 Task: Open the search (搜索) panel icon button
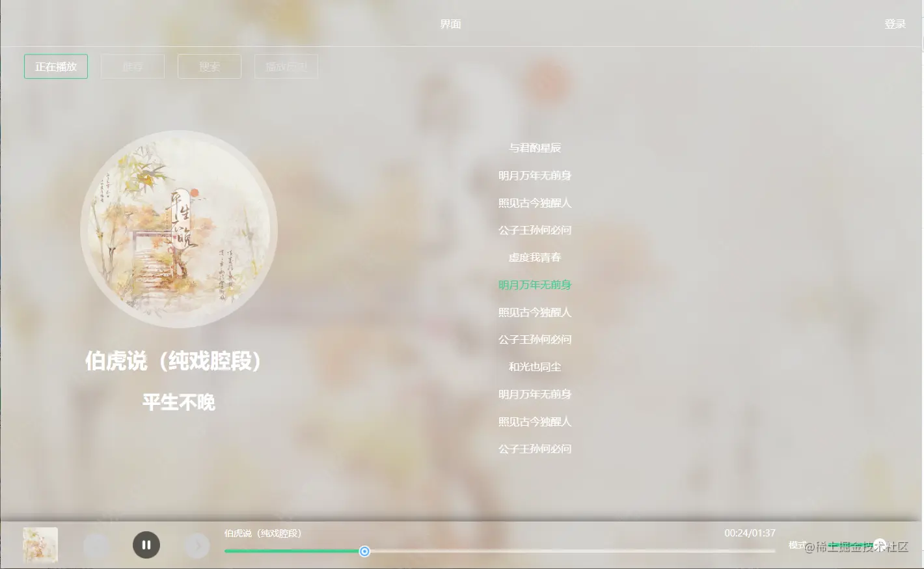point(209,66)
